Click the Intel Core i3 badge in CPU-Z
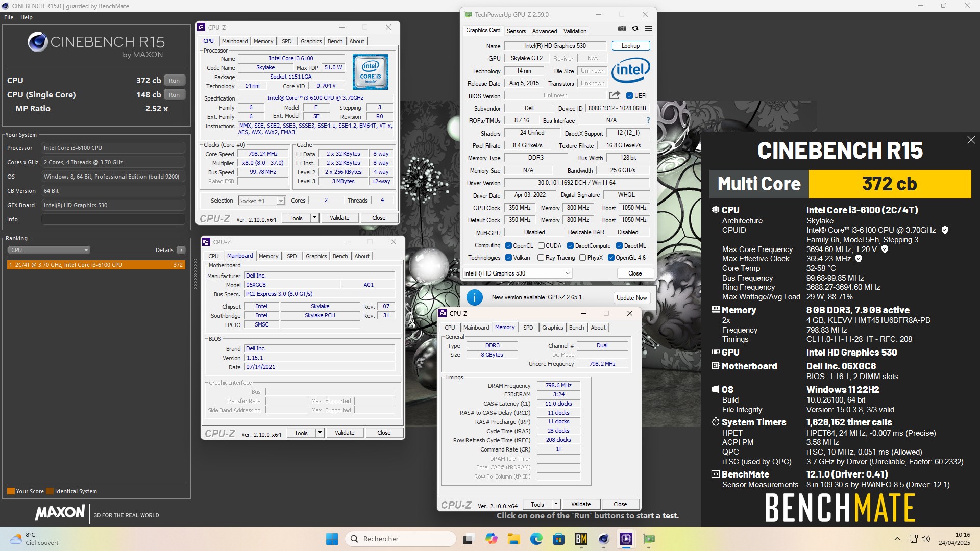The height and width of the screenshot is (551, 980). pyautogui.click(x=371, y=72)
